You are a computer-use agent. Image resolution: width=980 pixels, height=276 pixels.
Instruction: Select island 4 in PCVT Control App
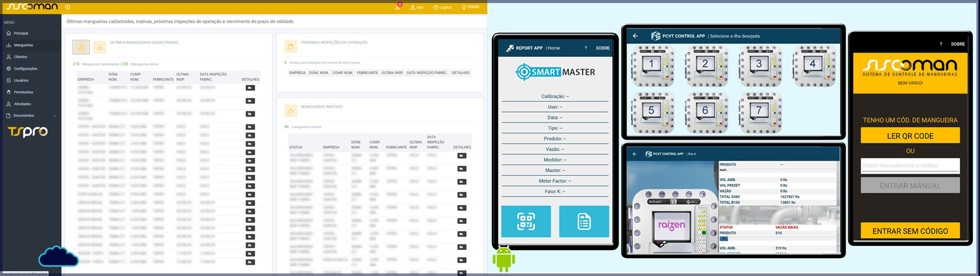coord(814,65)
